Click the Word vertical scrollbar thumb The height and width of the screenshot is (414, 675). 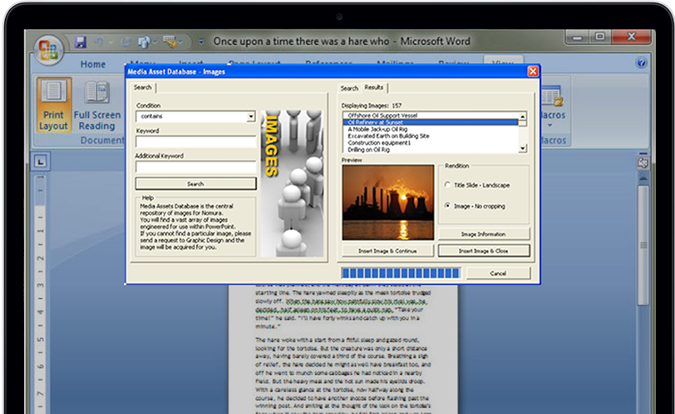point(643,245)
